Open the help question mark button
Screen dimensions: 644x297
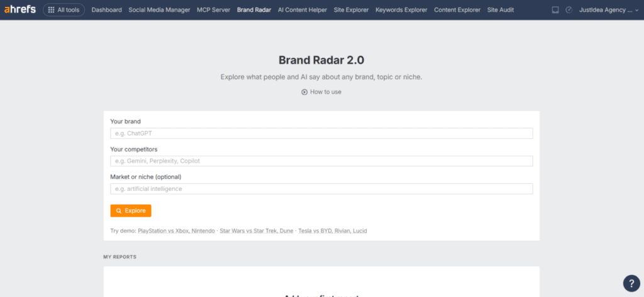(631, 283)
